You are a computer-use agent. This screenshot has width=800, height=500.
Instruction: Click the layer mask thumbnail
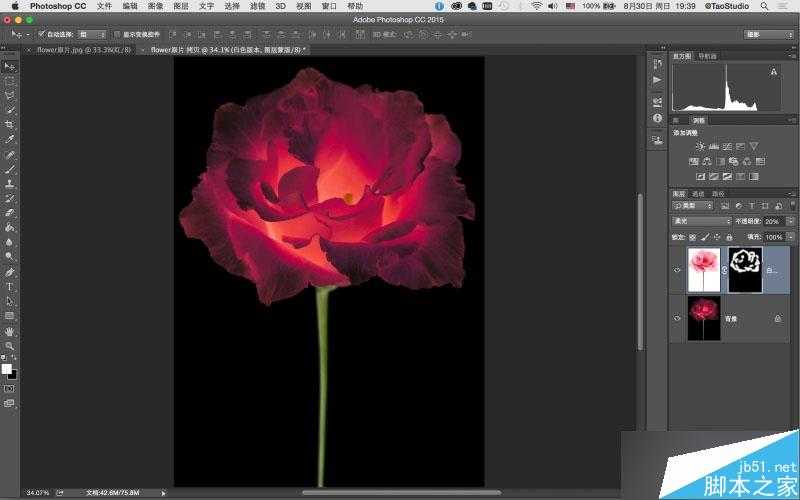[744, 270]
